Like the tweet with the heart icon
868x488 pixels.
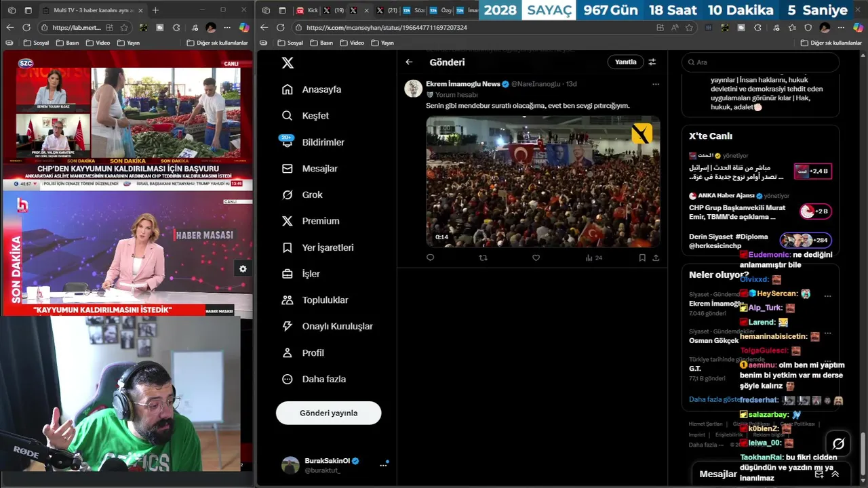tap(536, 258)
